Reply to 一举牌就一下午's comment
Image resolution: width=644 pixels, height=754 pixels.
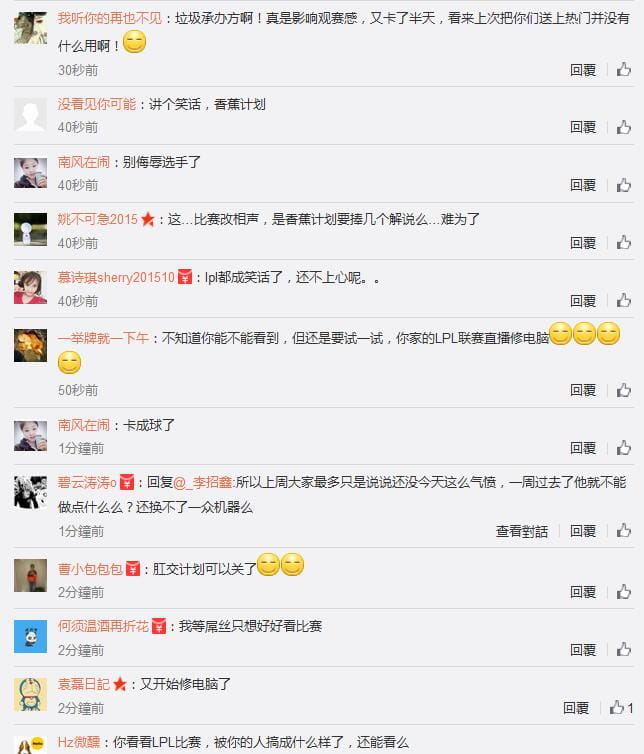tap(583, 390)
